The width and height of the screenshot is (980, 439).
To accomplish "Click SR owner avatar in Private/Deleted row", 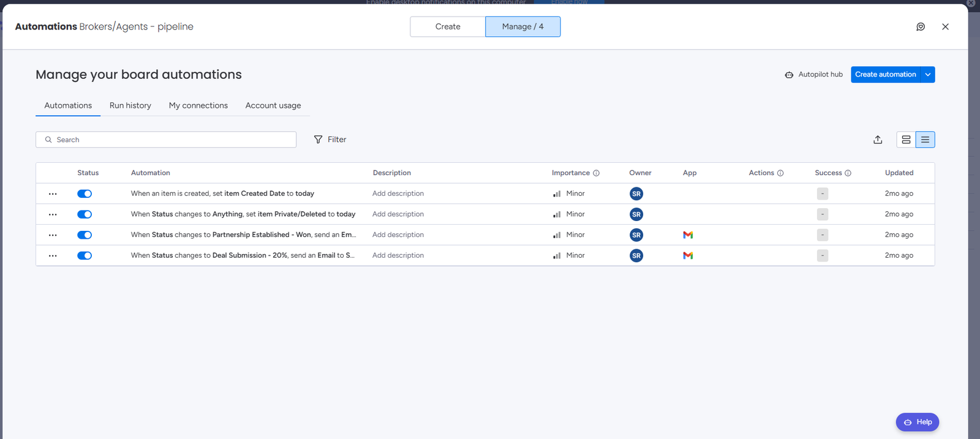I will (636, 214).
